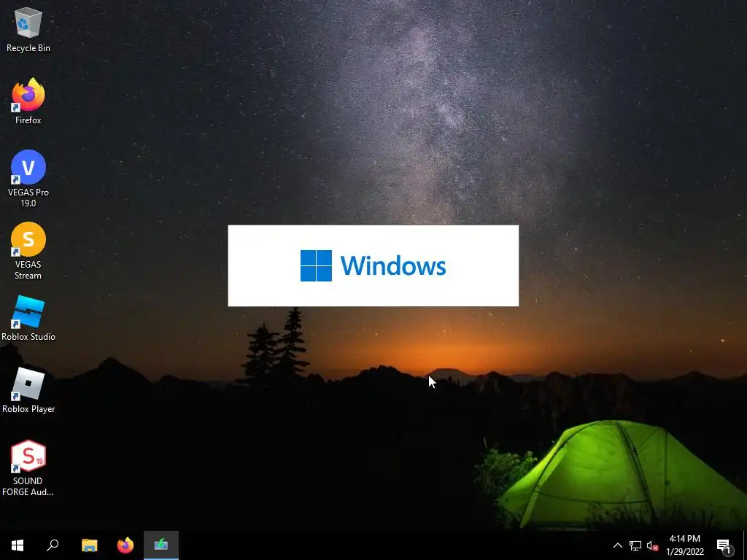Open the Windows Start menu
Viewport: 747px width, 560px height.
point(18,545)
